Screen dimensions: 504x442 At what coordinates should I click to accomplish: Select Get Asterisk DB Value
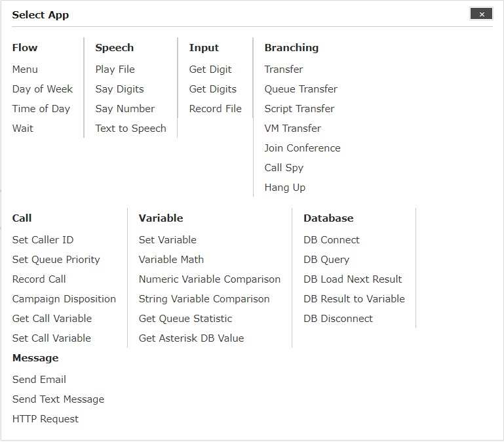point(191,338)
